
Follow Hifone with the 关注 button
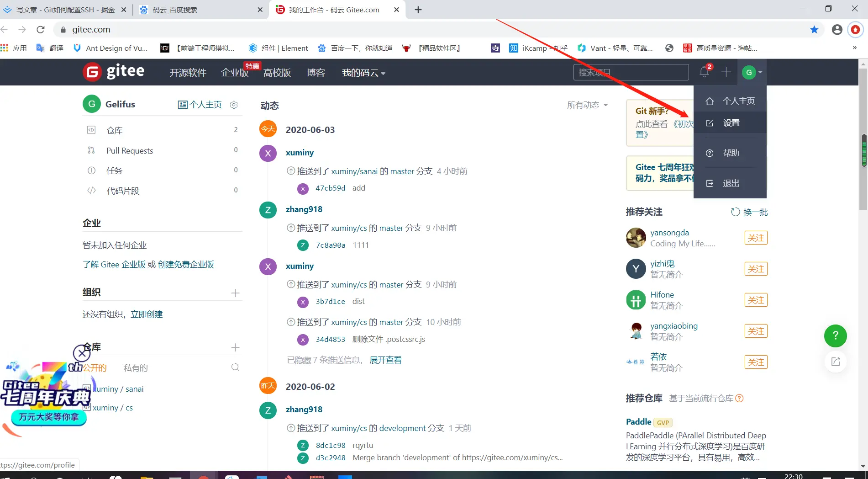756,300
